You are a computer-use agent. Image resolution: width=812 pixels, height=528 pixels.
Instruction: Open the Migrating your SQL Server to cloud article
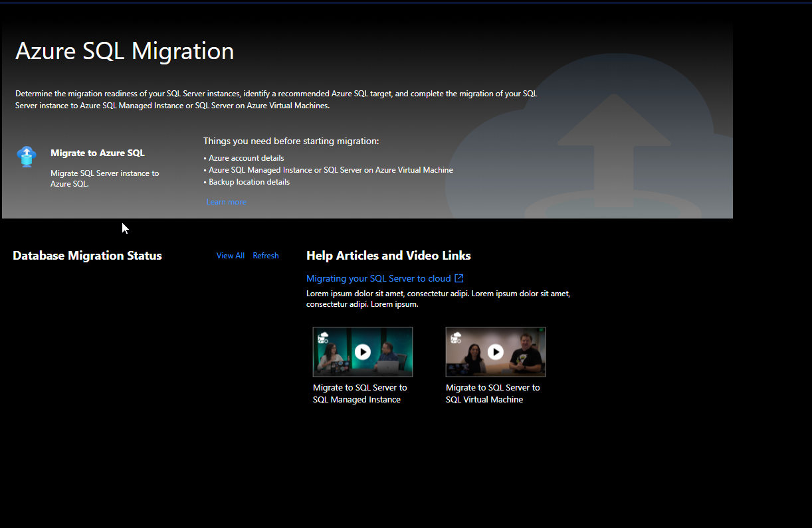pyautogui.click(x=377, y=278)
